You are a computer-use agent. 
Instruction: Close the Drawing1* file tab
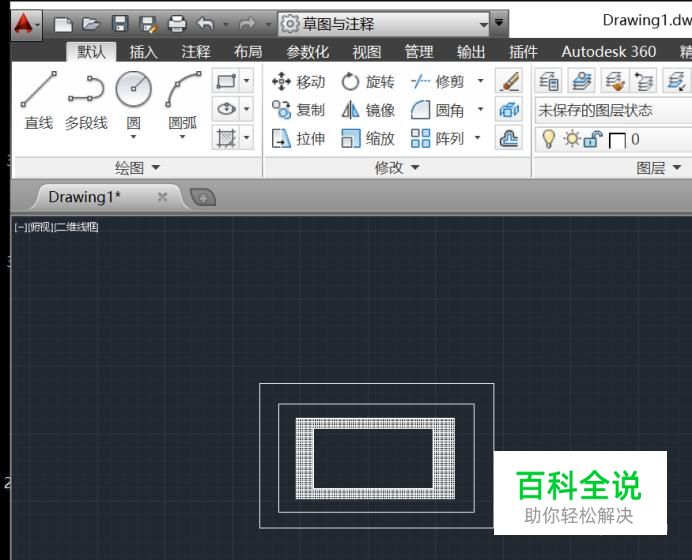tap(162, 197)
